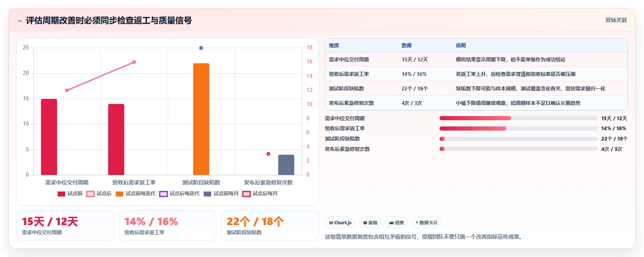Click the 表格 chip
The height and width of the screenshot is (257, 644).
coord(370,223)
